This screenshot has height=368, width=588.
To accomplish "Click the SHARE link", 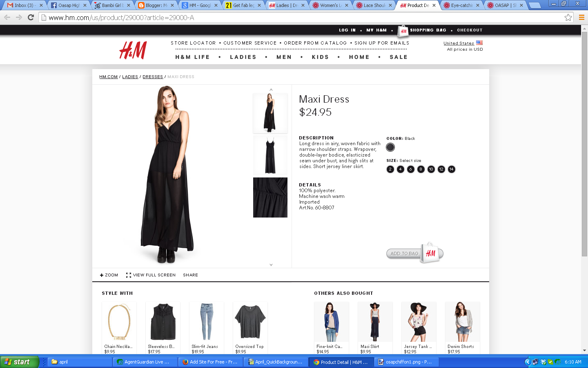I will point(191,275).
